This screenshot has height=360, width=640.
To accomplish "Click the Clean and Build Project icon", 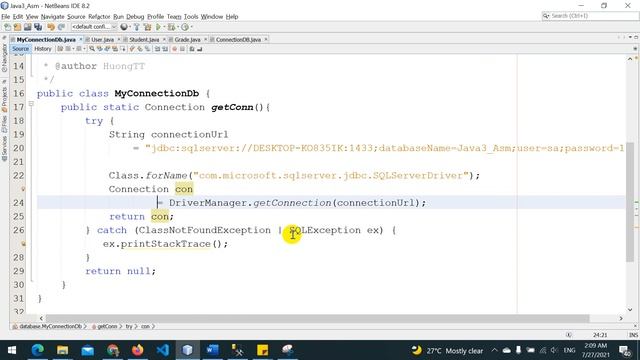I will (x=147, y=27).
